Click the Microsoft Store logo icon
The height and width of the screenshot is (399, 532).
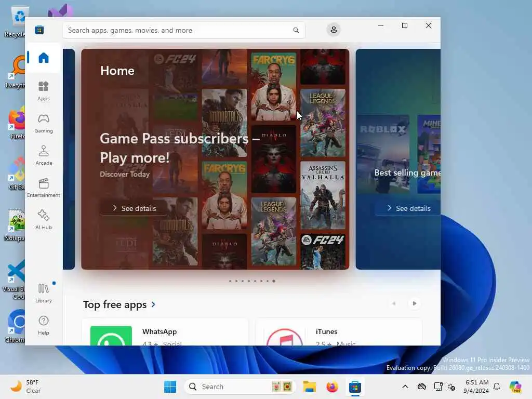(x=39, y=30)
